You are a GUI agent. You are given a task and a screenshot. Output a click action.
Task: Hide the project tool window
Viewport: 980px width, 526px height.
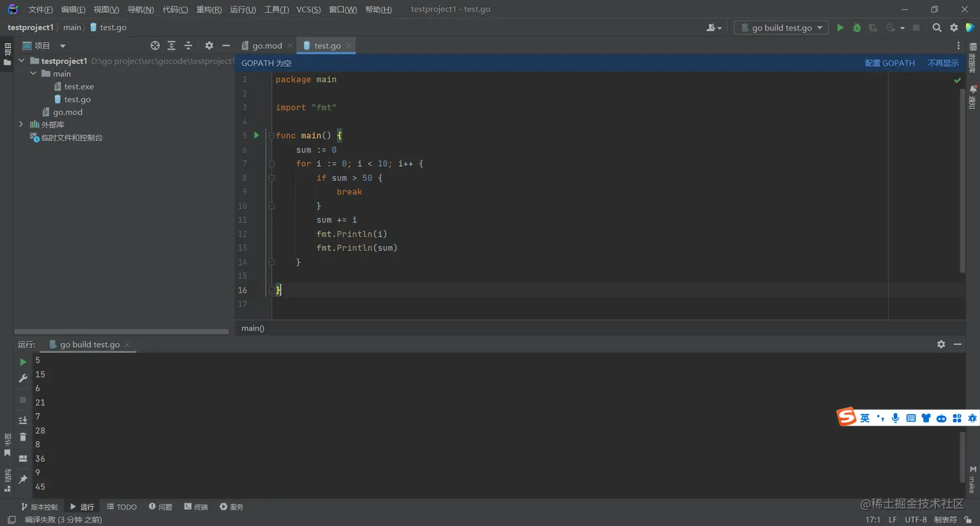226,45
